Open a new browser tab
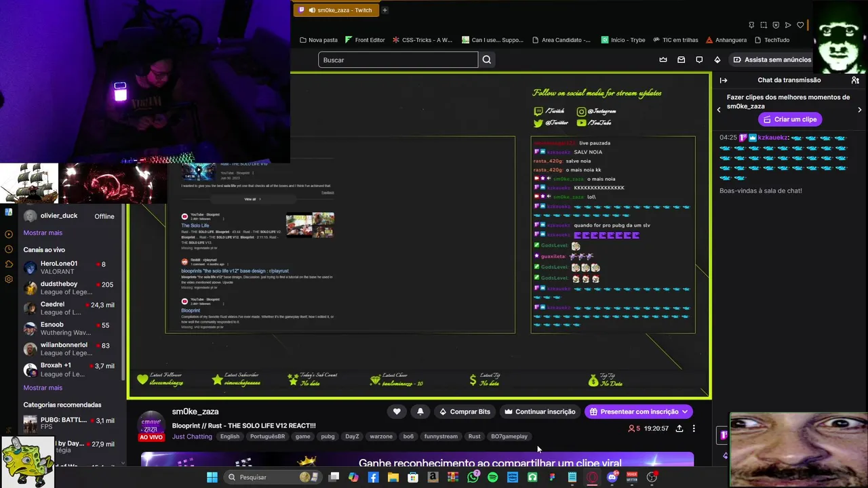The height and width of the screenshot is (488, 868). click(384, 10)
